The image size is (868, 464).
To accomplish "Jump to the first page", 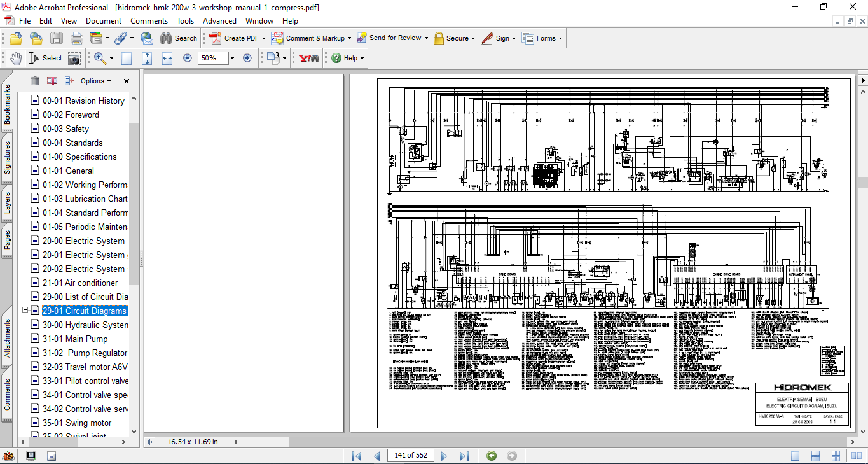I will pyautogui.click(x=357, y=456).
